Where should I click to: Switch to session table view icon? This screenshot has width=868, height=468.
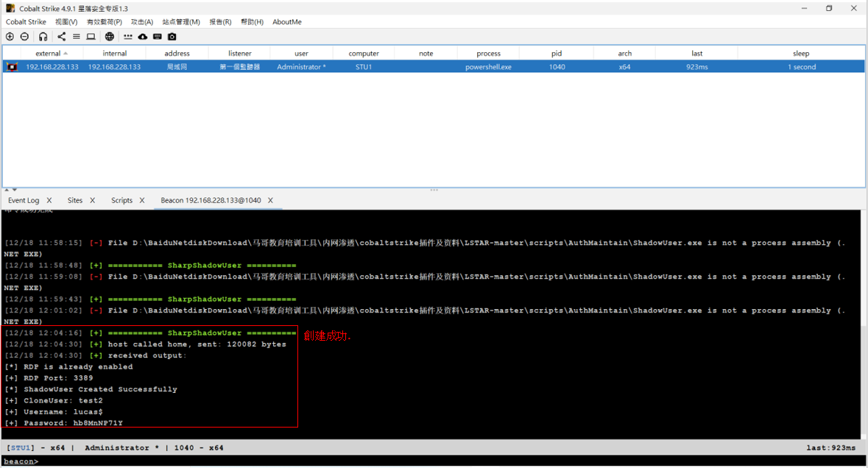pyautogui.click(x=77, y=37)
